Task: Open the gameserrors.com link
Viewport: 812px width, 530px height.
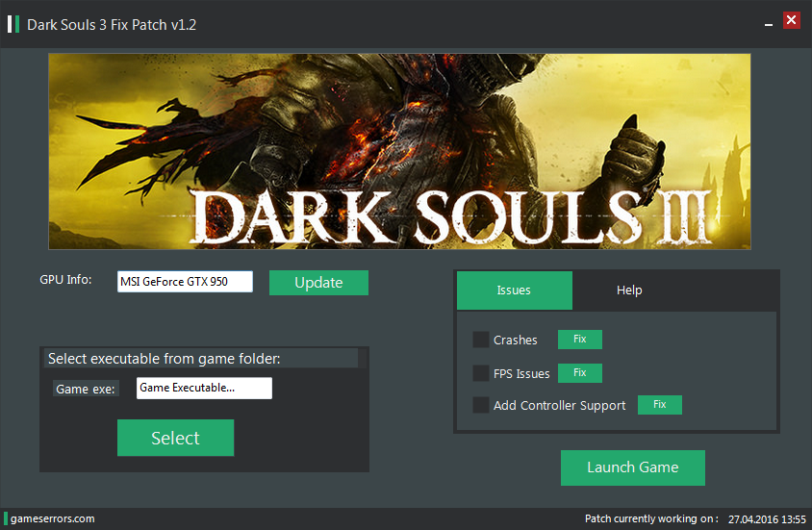Action: 52,518
